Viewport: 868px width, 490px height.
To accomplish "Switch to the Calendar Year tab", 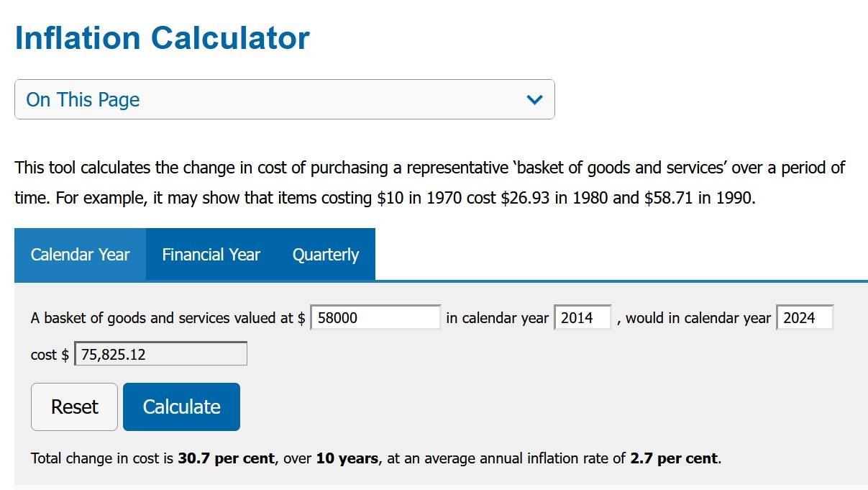I will pos(80,255).
